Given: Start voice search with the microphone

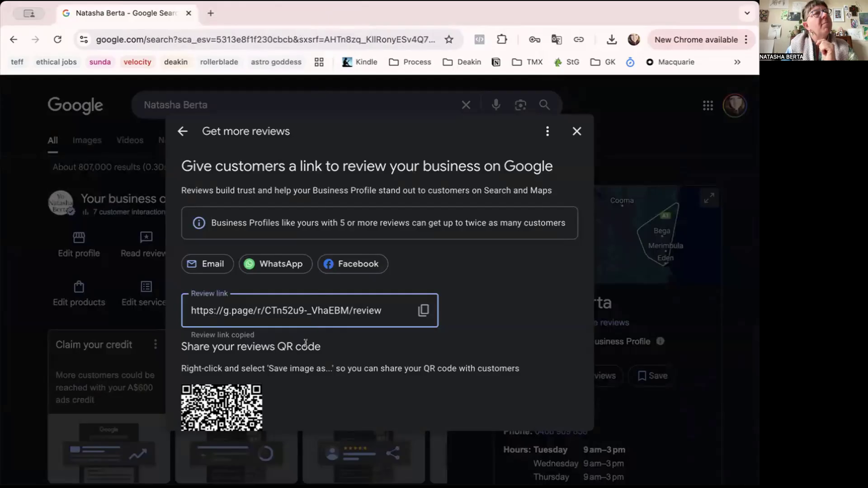Looking at the screenshot, I should (x=496, y=105).
